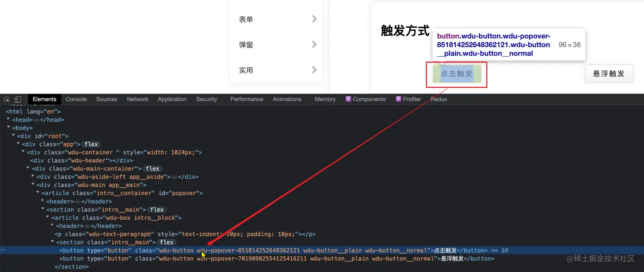Open the Network panel

[x=137, y=99]
